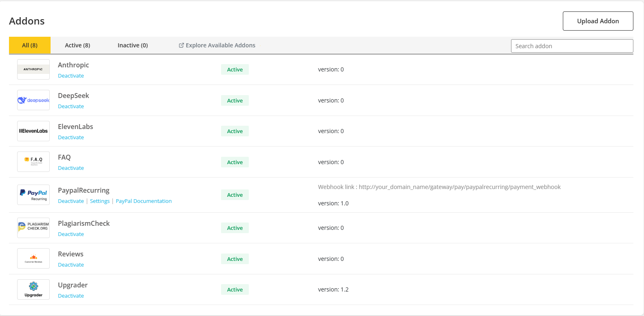Click the Customer Reviews addon icon
Viewport: 644px width, 316px height.
tap(33, 258)
